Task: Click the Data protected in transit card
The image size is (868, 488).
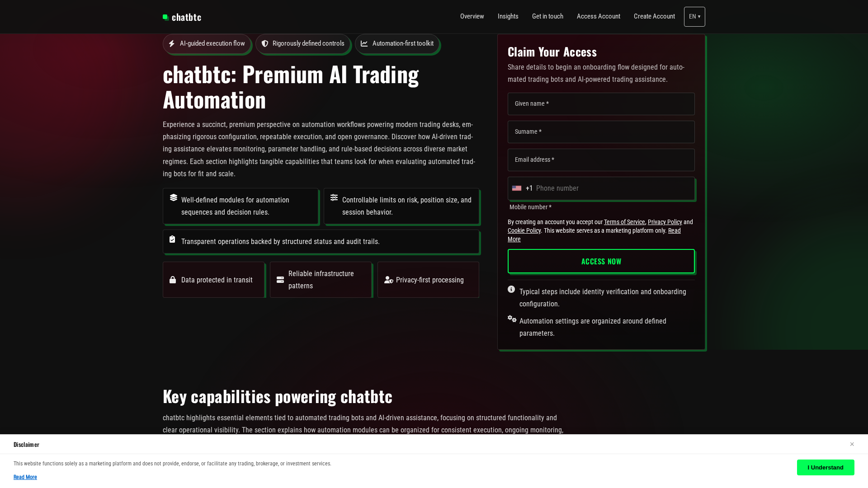Action: pos(213,280)
